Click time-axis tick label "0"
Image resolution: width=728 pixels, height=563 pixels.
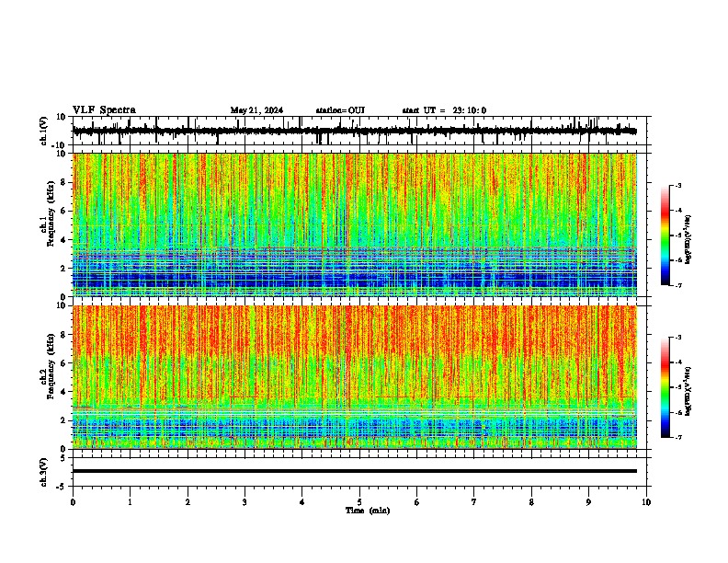coord(73,502)
